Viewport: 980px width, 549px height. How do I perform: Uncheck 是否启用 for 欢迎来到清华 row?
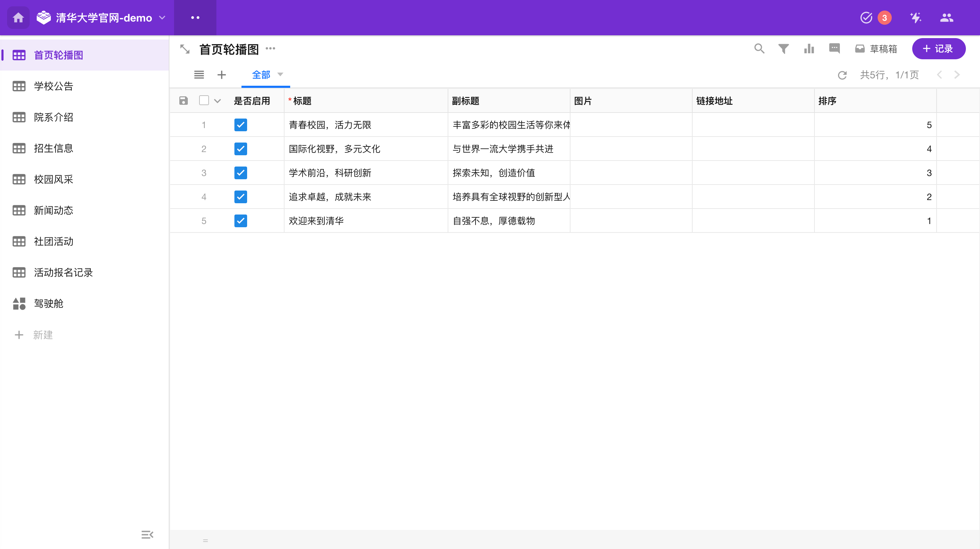[x=240, y=221]
